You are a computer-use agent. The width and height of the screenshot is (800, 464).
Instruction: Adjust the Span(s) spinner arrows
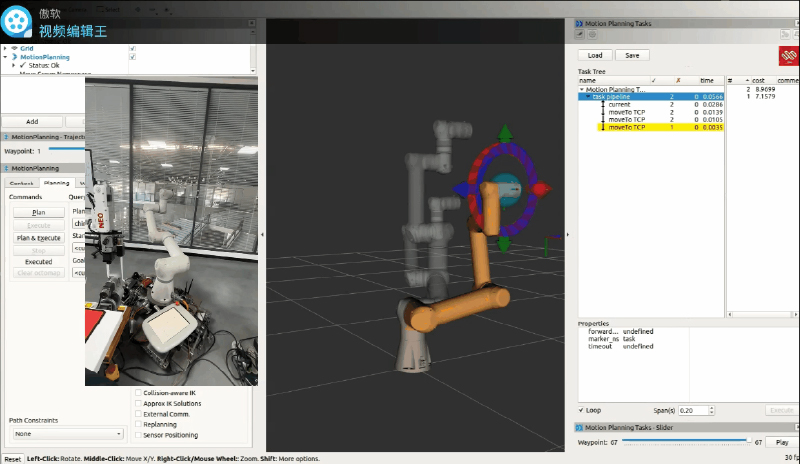[x=711, y=410]
